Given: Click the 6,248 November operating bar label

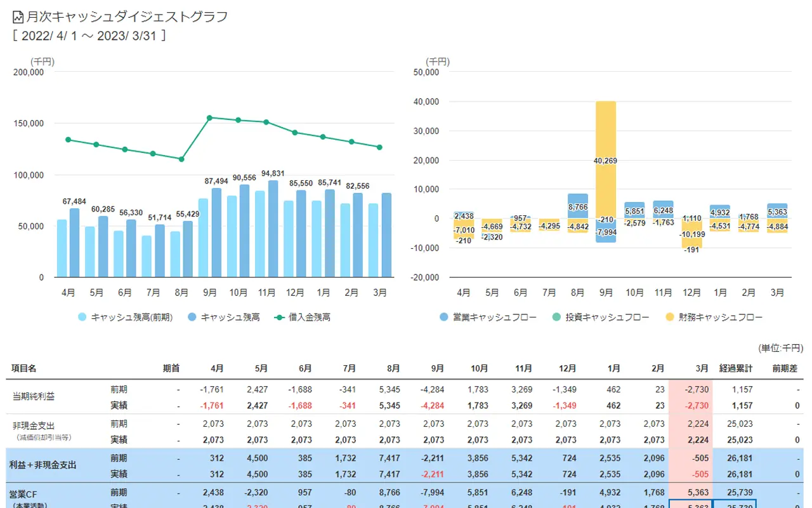Looking at the screenshot, I should pyautogui.click(x=663, y=211).
